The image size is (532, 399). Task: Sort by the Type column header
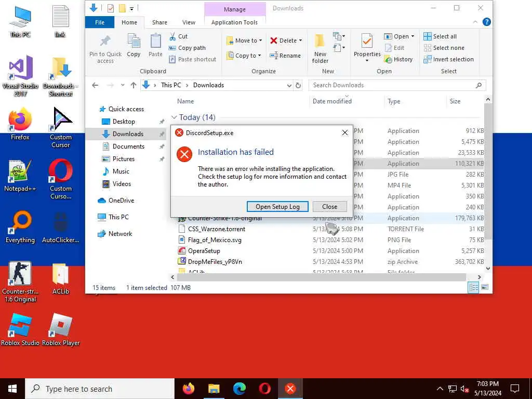coord(394,101)
